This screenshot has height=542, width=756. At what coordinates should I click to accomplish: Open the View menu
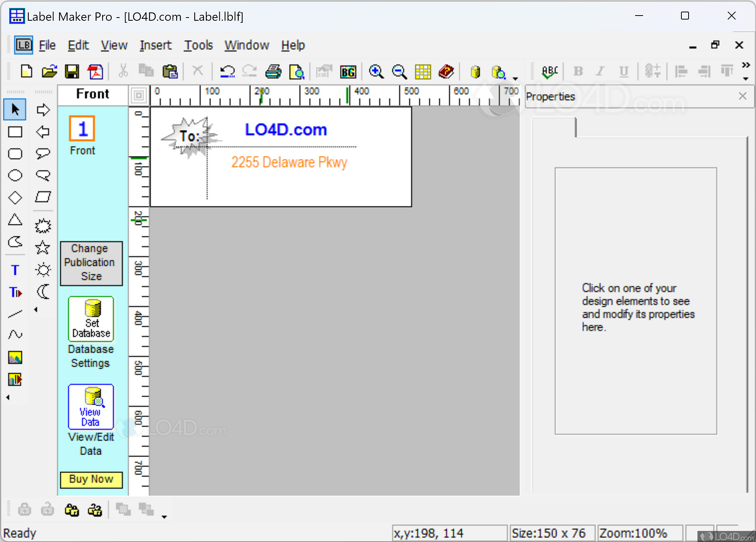[114, 45]
